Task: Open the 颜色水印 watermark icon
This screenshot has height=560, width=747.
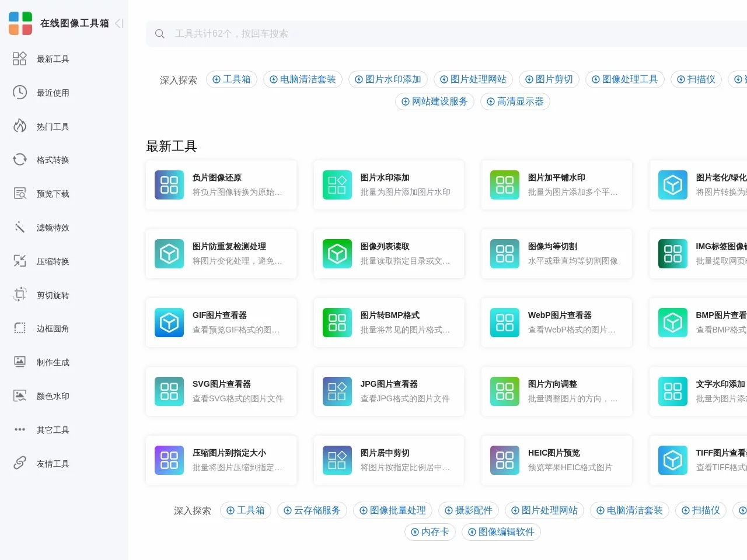Action: coord(19,395)
